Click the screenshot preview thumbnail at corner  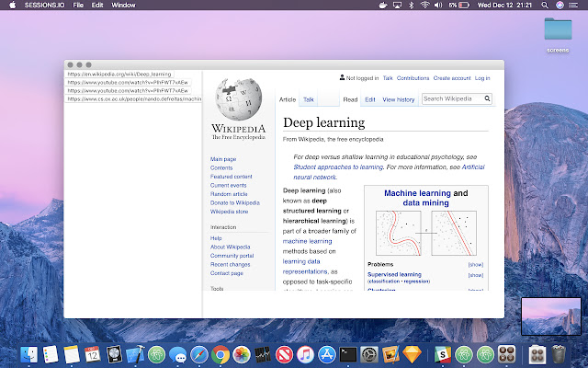click(x=551, y=316)
